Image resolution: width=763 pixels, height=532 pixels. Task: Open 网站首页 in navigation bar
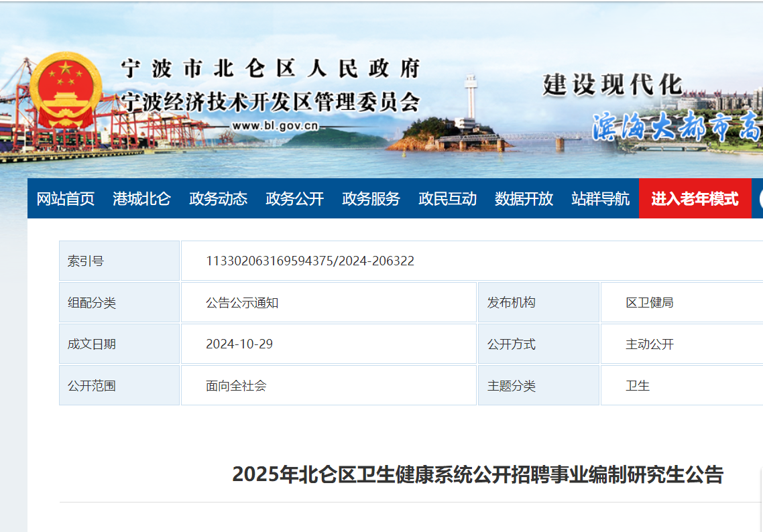(x=66, y=199)
